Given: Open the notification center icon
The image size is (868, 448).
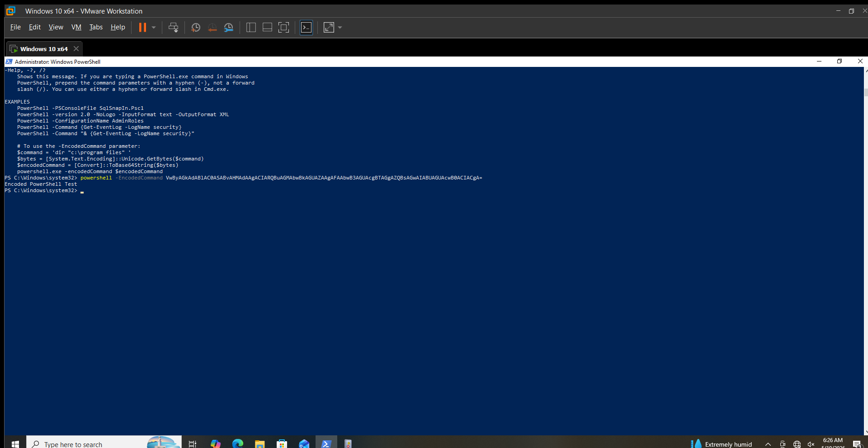Looking at the screenshot, I should (857, 444).
